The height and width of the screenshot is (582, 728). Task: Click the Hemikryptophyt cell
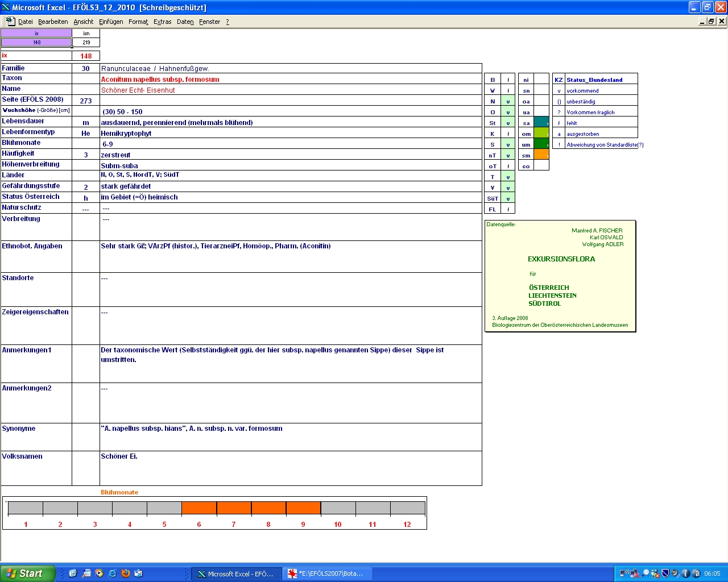[291, 133]
